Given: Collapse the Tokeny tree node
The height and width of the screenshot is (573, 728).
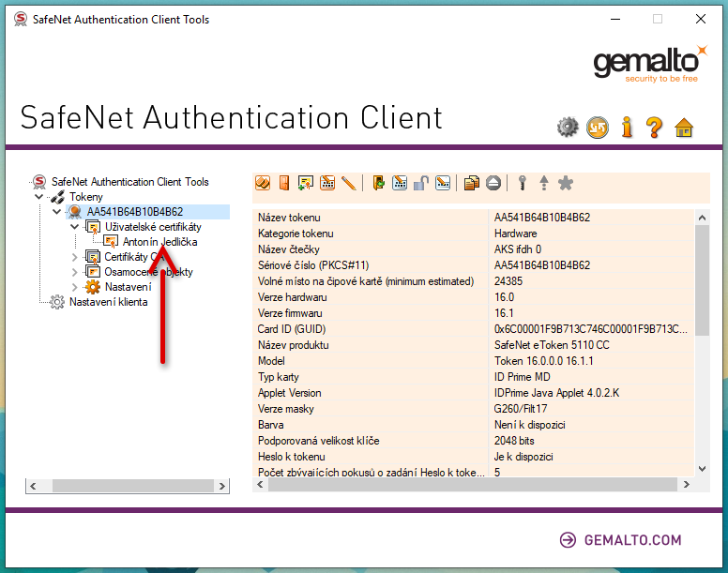Looking at the screenshot, I should (x=39, y=197).
